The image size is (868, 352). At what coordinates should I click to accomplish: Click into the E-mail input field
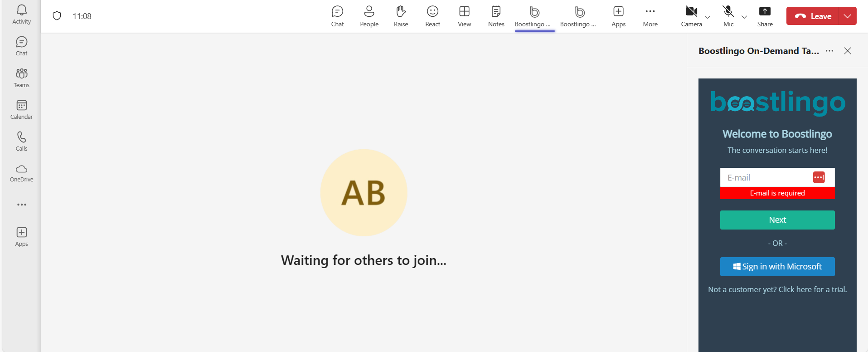pos(766,178)
